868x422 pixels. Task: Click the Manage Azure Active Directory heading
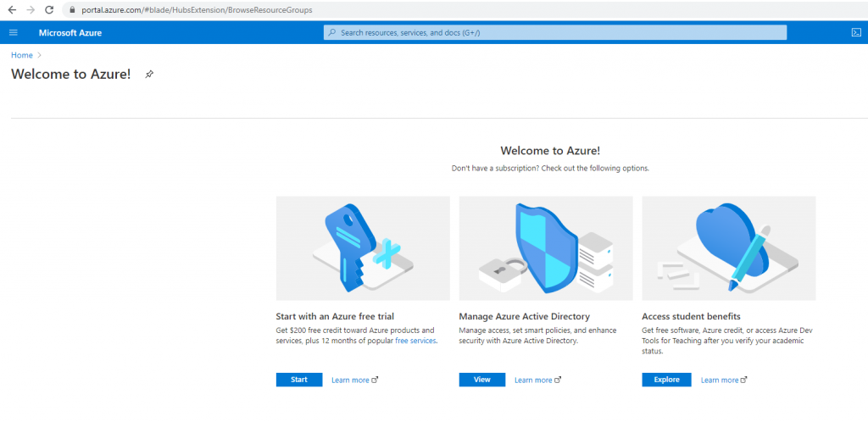coord(524,317)
